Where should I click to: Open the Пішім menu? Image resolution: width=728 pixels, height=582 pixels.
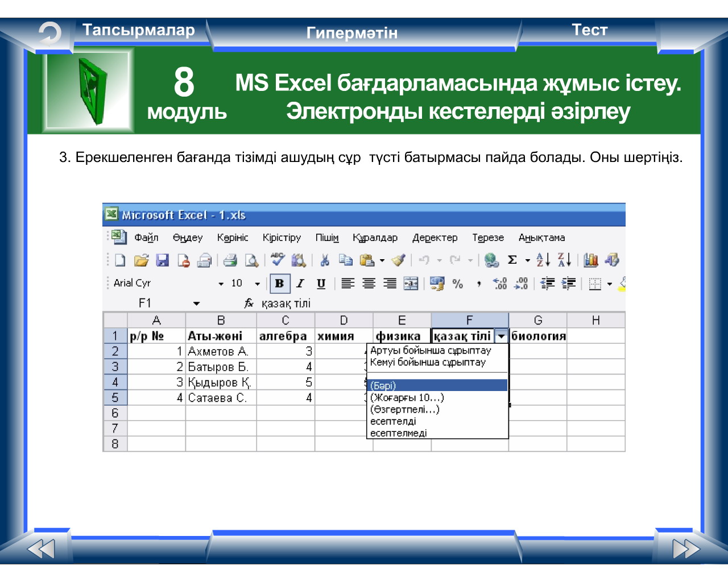(327, 238)
